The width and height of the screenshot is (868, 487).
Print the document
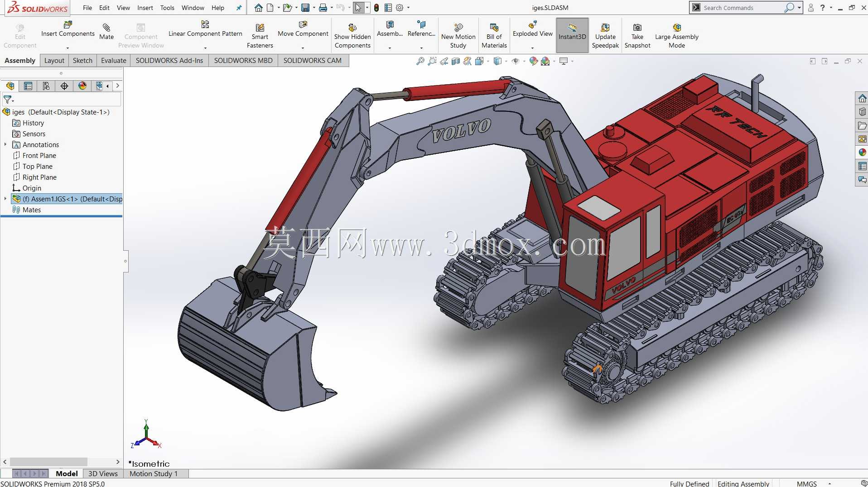click(x=323, y=8)
